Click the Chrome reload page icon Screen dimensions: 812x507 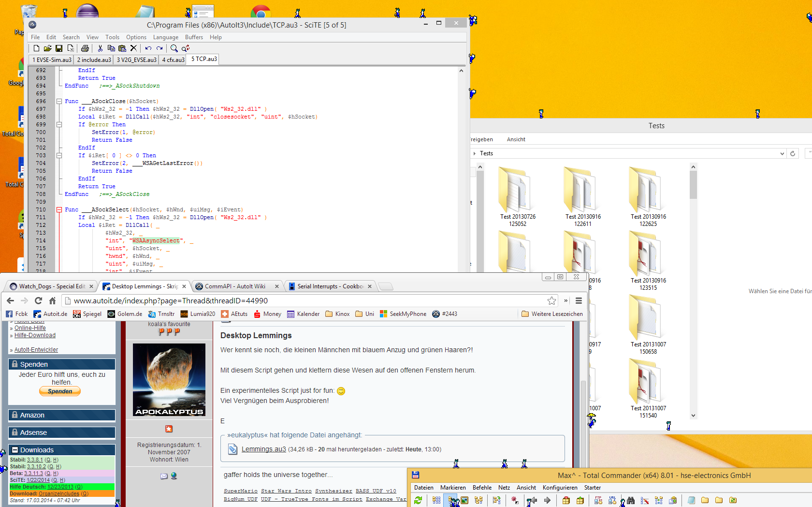point(39,300)
